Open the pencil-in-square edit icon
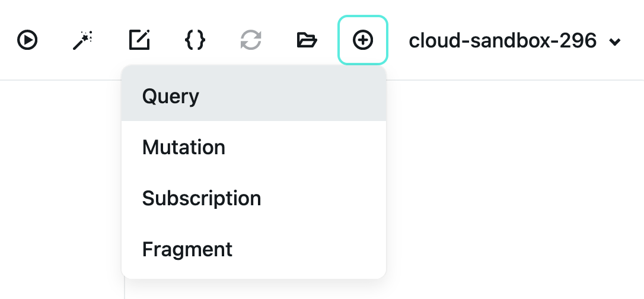The height and width of the screenshot is (299, 644). pos(139,40)
